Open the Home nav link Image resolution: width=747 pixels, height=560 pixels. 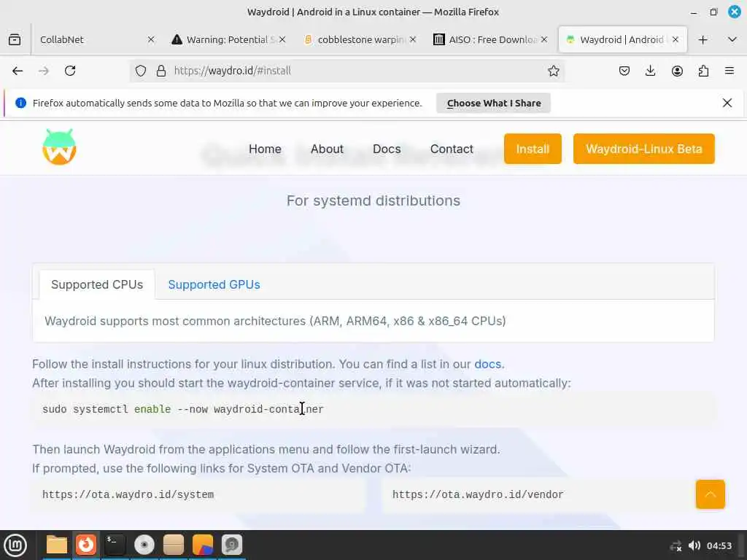tap(265, 149)
